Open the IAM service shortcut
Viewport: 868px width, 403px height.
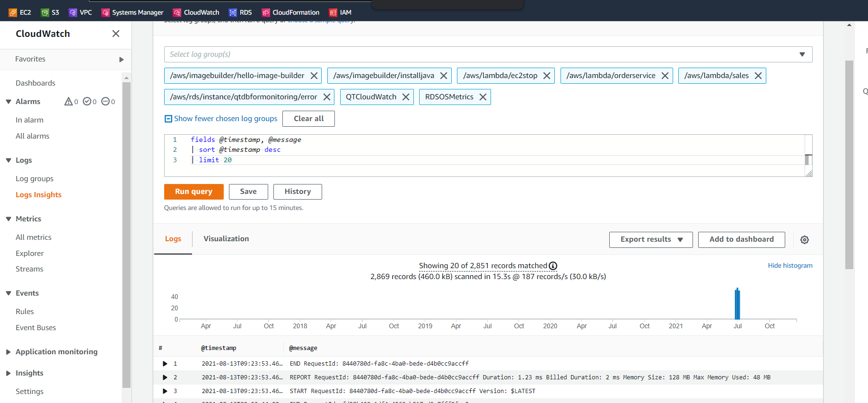pyautogui.click(x=341, y=12)
